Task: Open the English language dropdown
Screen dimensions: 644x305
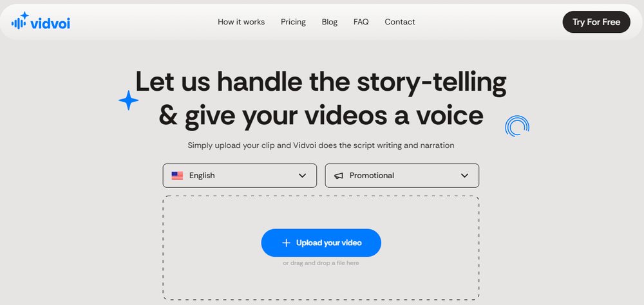Action: [x=240, y=176]
